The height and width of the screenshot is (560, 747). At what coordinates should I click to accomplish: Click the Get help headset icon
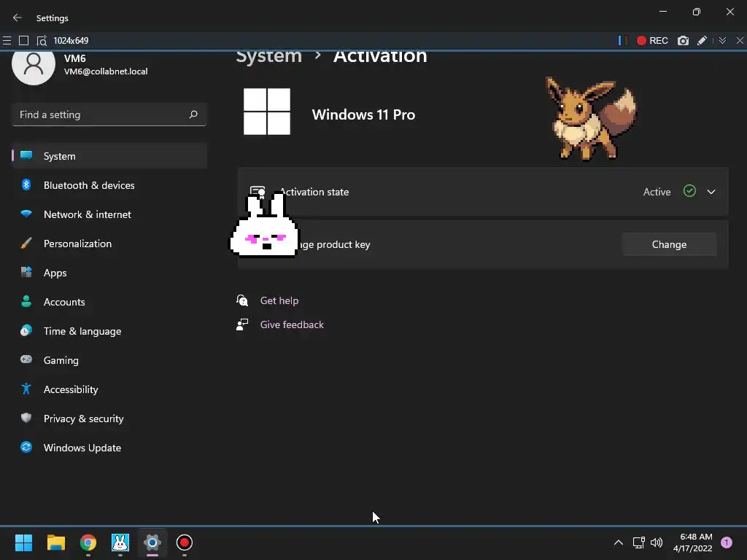click(x=242, y=300)
